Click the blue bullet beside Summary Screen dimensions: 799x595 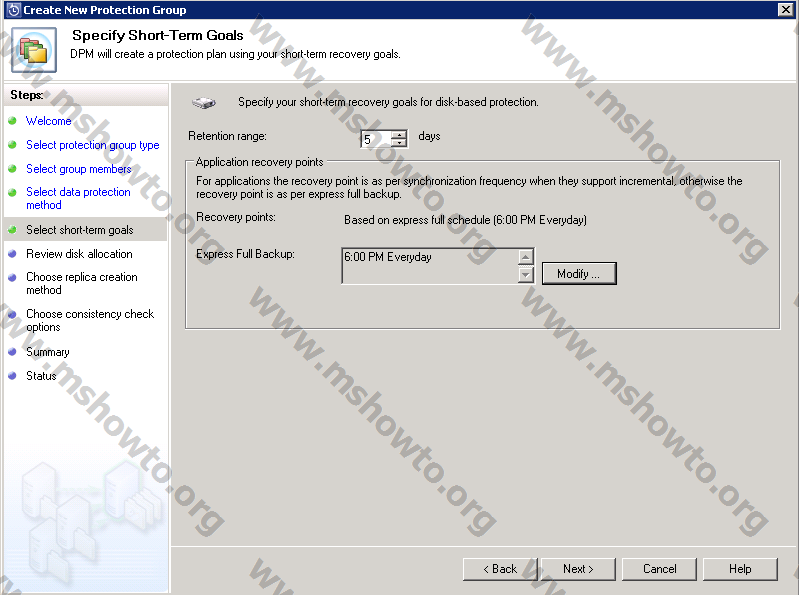coord(12,352)
